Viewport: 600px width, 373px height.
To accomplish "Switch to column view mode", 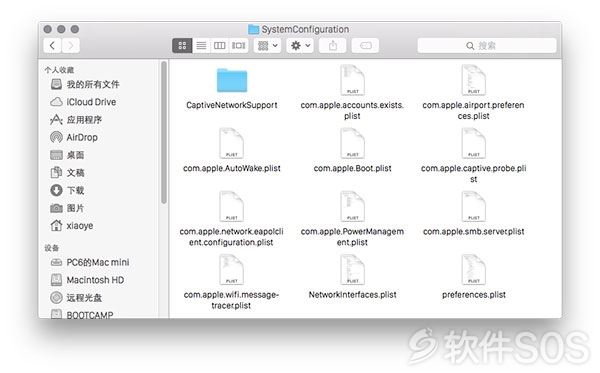I will (x=219, y=46).
